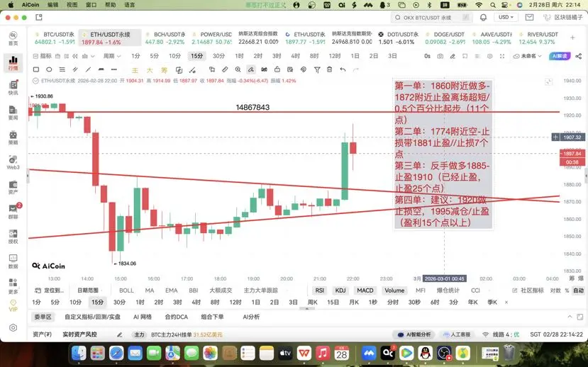Click the 14867843 text annotation on chart
This screenshot has height=367, width=588.
coord(253,107)
